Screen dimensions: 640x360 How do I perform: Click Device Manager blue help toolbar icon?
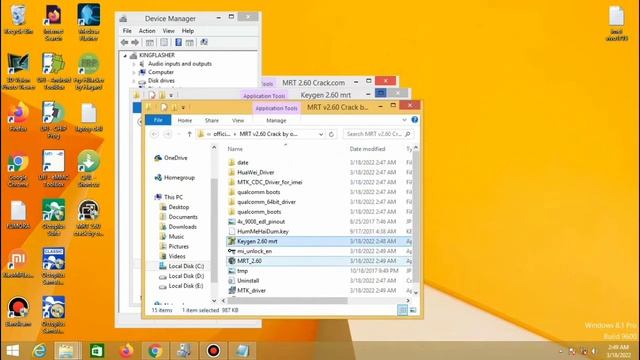click(178, 42)
